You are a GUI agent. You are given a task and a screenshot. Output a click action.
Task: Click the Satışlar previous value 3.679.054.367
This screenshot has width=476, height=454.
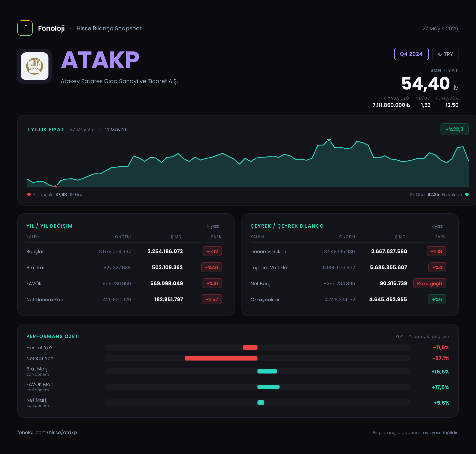click(x=115, y=251)
